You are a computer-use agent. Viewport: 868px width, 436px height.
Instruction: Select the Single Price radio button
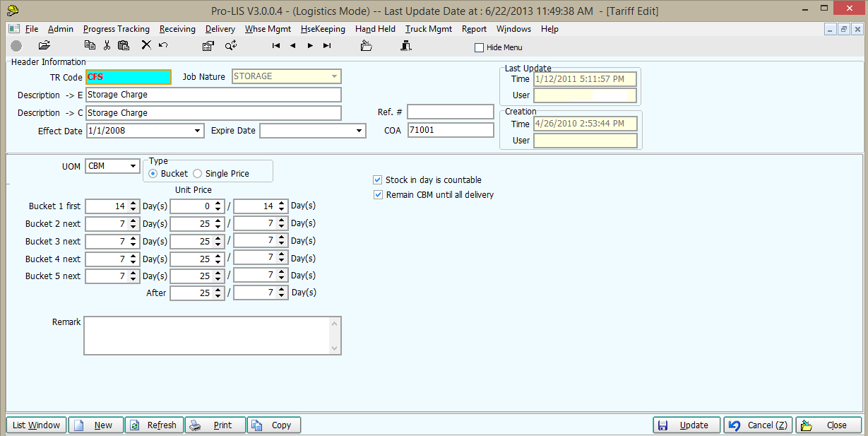point(197,173)
